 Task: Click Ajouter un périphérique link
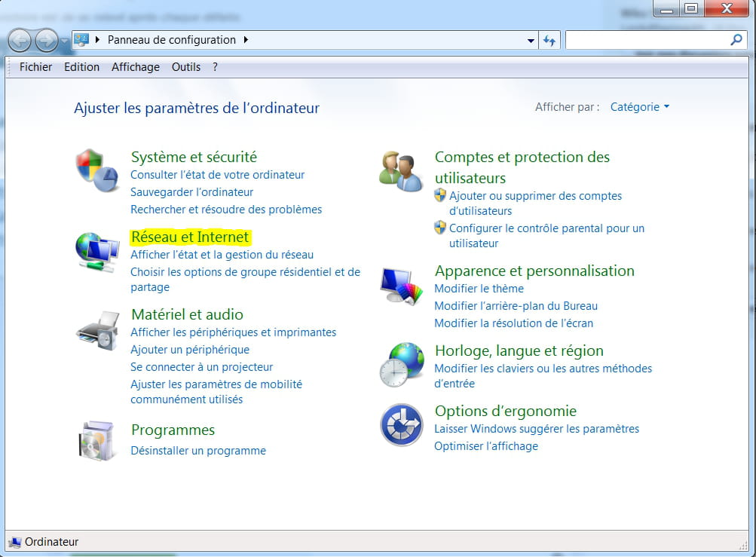pyautogui.click(x=190, y=350)
